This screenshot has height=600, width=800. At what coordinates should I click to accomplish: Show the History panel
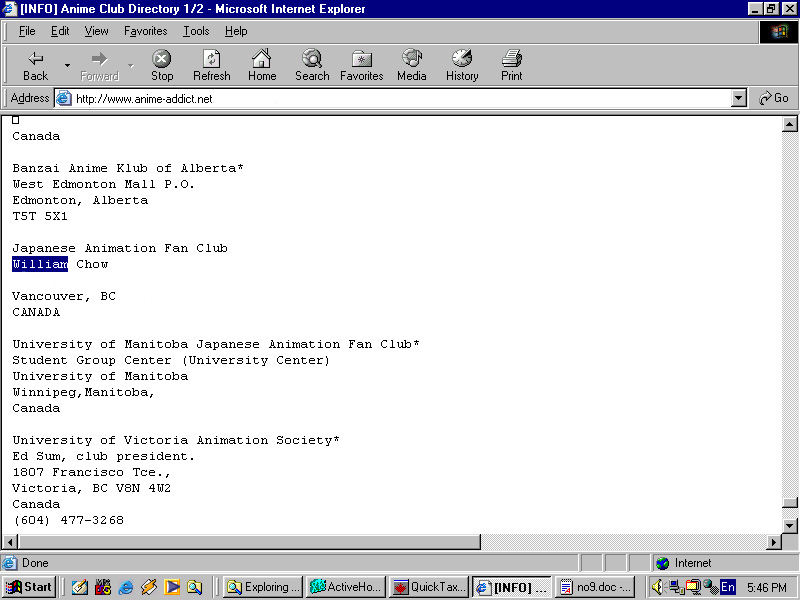462,66
